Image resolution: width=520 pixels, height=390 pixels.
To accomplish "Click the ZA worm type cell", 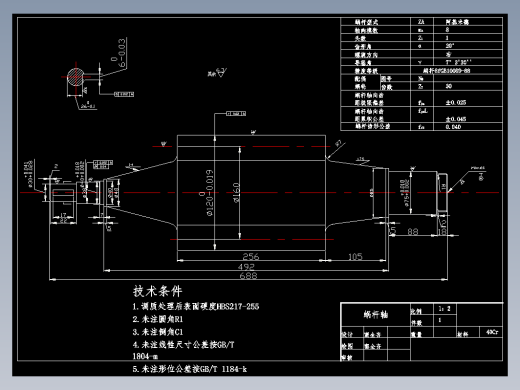I will coord(421,22).
